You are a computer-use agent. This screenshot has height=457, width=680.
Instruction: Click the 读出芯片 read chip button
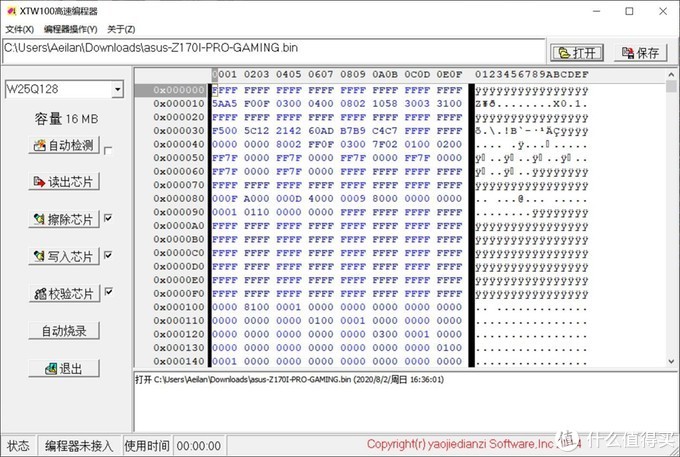[64, 182]
